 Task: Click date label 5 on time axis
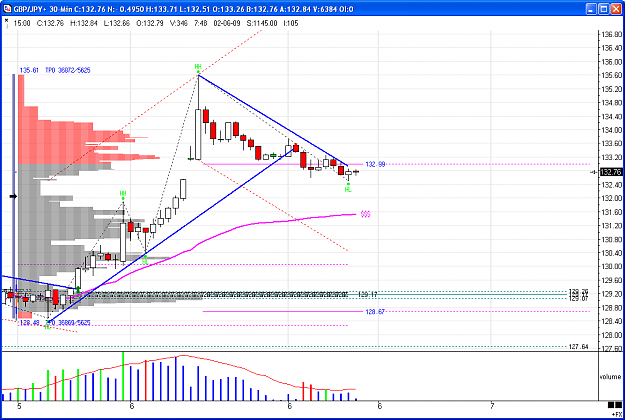(19, 406)
